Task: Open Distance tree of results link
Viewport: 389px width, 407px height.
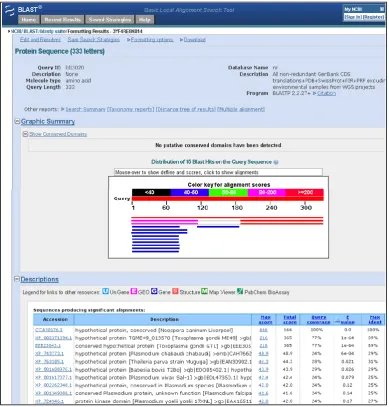Action: [x=186, y=109]
